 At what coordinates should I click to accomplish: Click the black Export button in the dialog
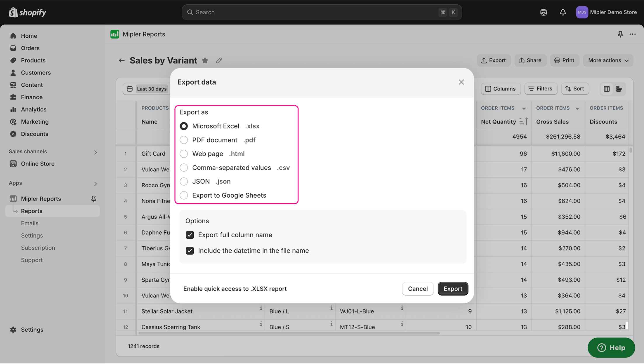[453, 289]
